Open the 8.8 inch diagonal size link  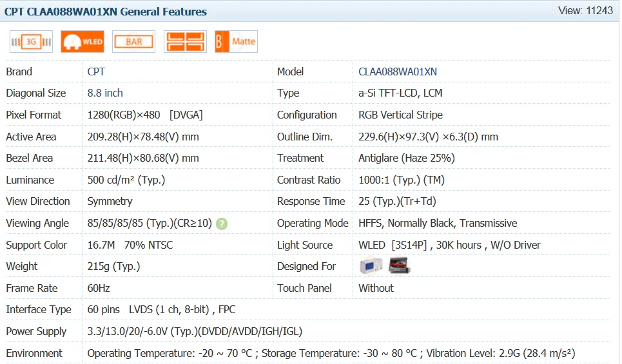(105, 93)
